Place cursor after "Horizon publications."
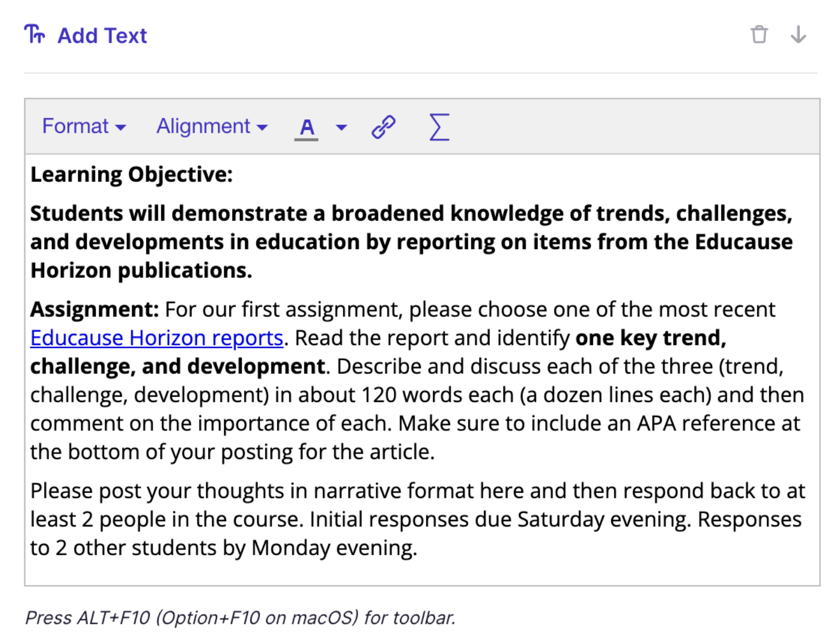Viewport: 837px width, 644px height. (253, 271)
